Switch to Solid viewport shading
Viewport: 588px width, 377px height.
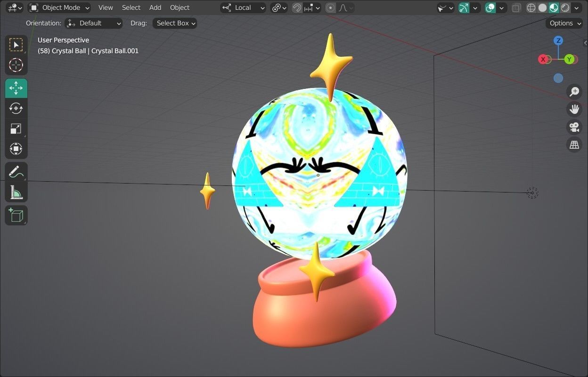pyautogui.click(x=542, y=8)
